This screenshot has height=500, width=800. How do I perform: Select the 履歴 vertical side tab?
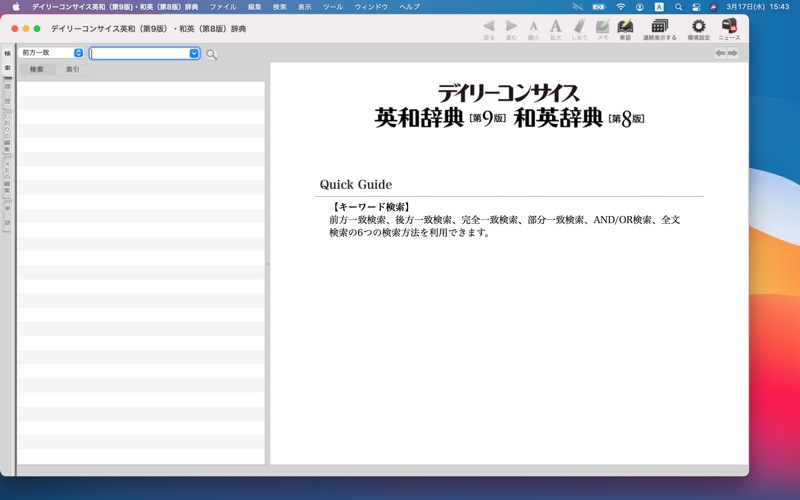click(x=8, y=93)
